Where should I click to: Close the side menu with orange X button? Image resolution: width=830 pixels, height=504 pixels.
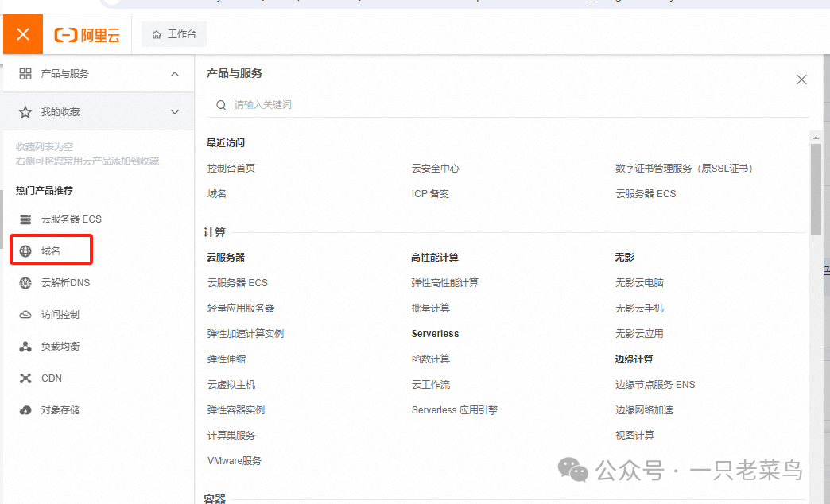pos(23,34)
